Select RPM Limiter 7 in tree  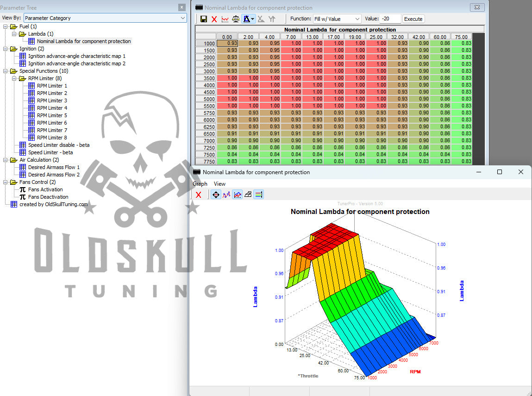pyautogui.click(x=52, y=130)
